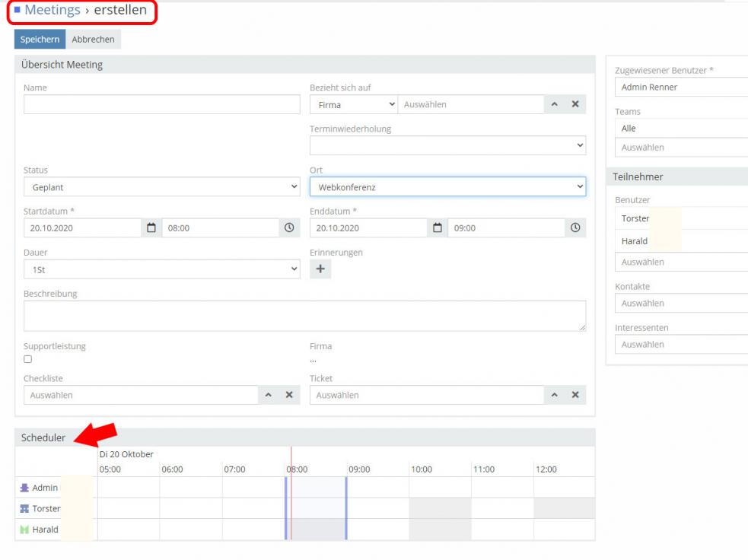748x560 pixels.
Task: Click the Speichern button
Action: pos(40,40)
